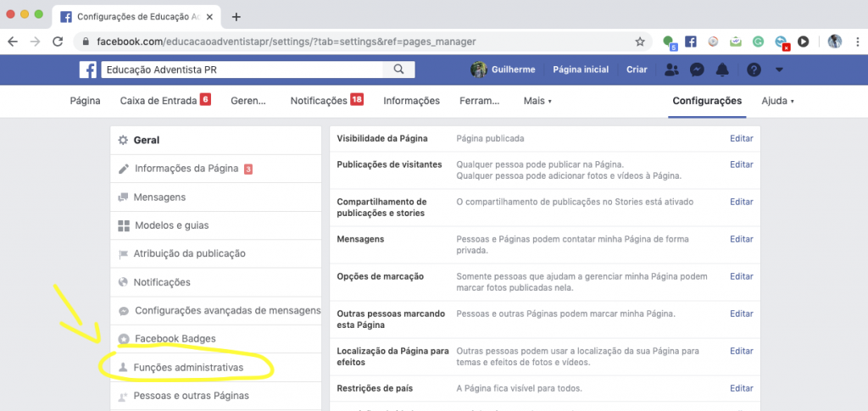The height and width of the screenshot is (411, 868).
Task: Open the Chrome three-dot menu
Action: (x=858, y=42)
